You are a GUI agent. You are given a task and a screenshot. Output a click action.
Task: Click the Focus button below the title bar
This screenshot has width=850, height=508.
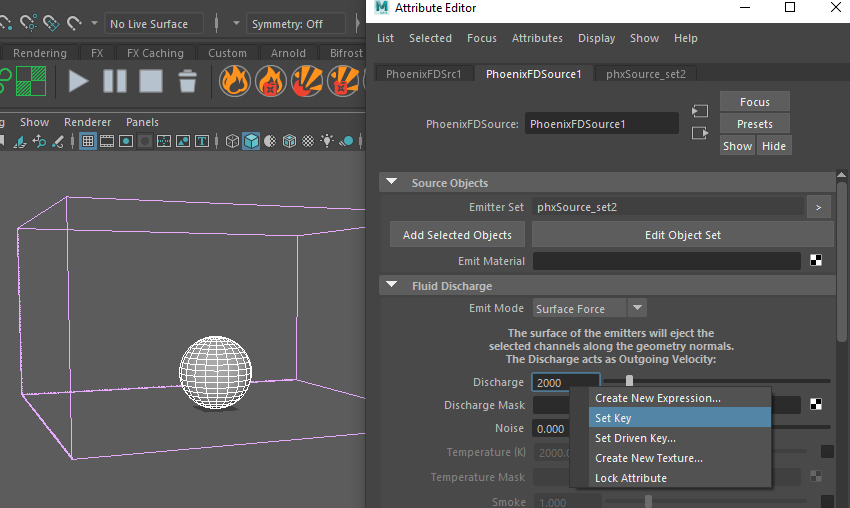coord(755,102)
